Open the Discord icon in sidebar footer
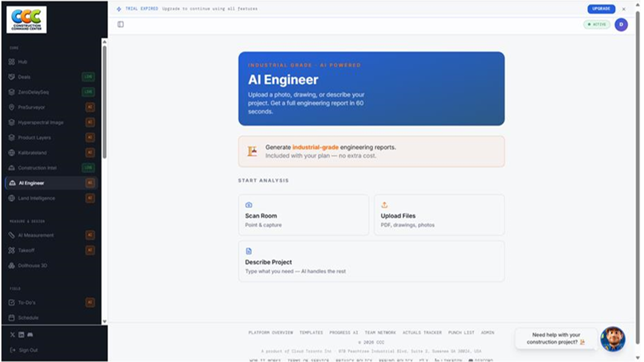The height and width of the screenshot is (362, 644). [30, 335]
